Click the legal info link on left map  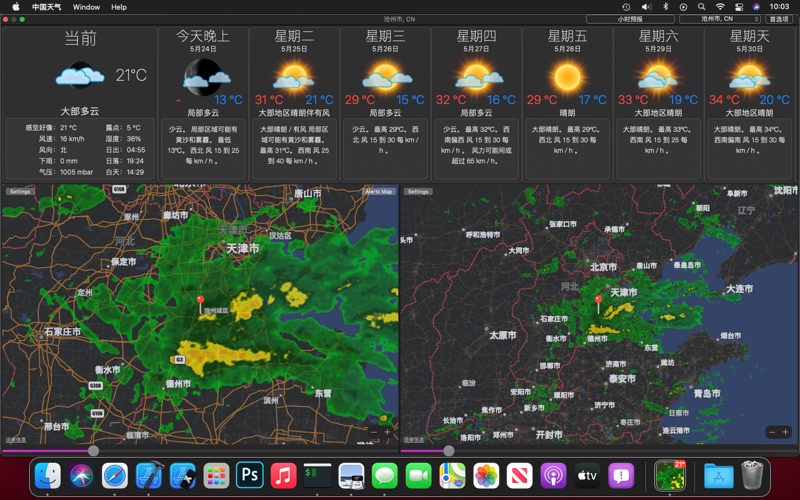(x=15, y=440)
